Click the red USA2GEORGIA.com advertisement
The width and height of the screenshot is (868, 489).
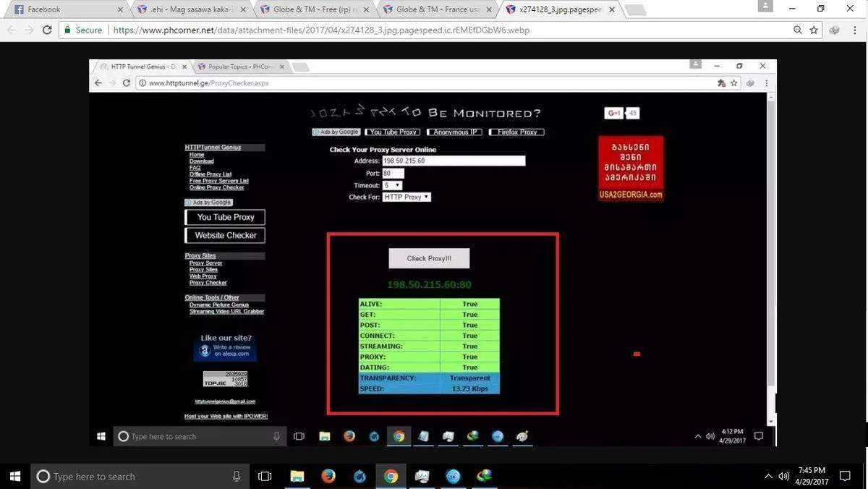click(x=631, y=169)
